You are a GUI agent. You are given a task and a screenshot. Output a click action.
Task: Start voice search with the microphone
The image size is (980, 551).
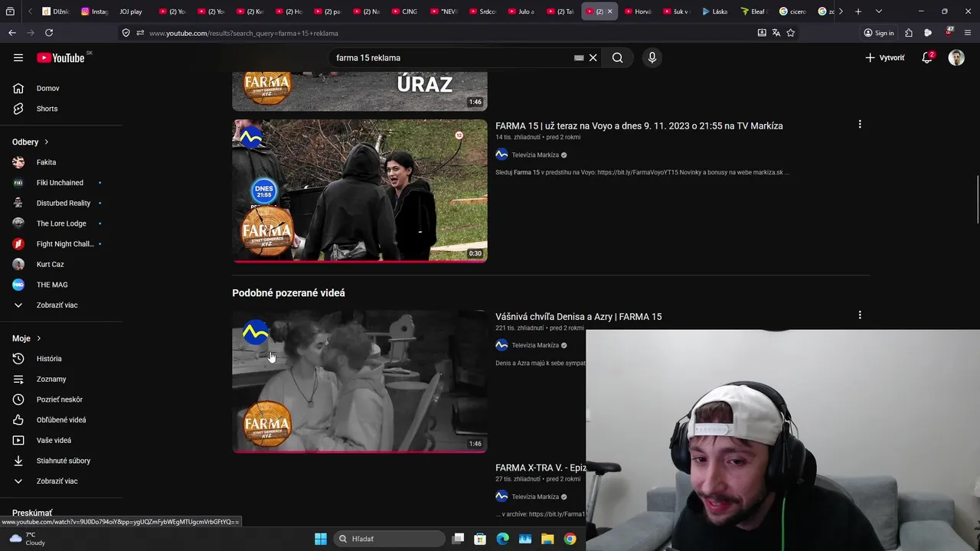[652, 57]
